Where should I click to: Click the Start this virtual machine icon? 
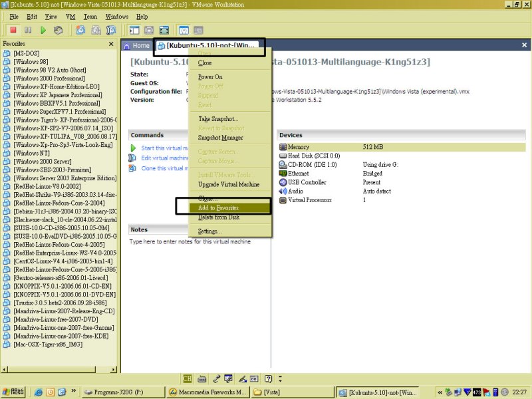point(133,148)
